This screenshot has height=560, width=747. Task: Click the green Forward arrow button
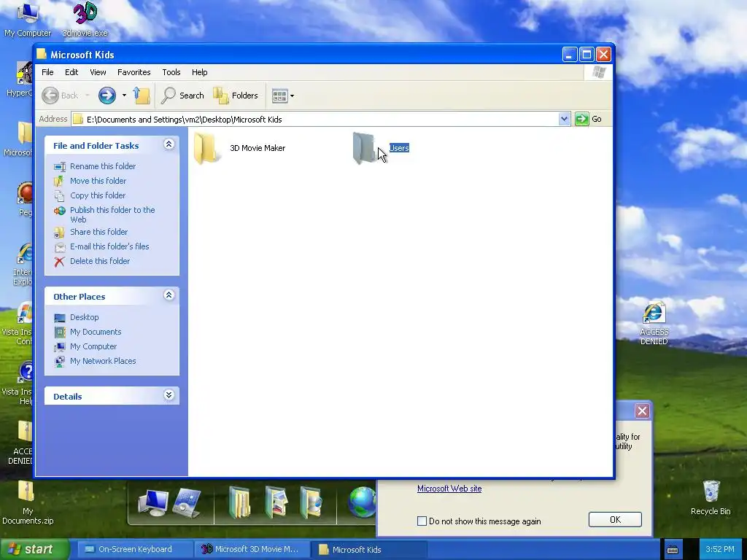coord(107,96)
